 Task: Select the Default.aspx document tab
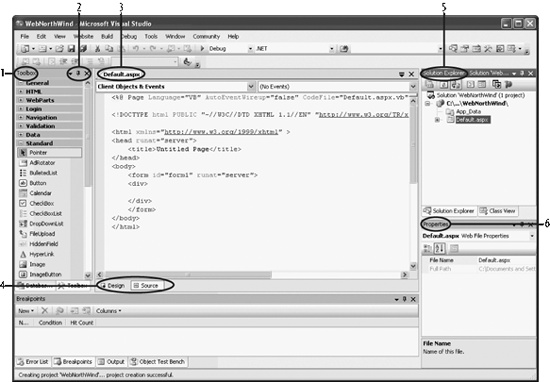click(122, 74)
